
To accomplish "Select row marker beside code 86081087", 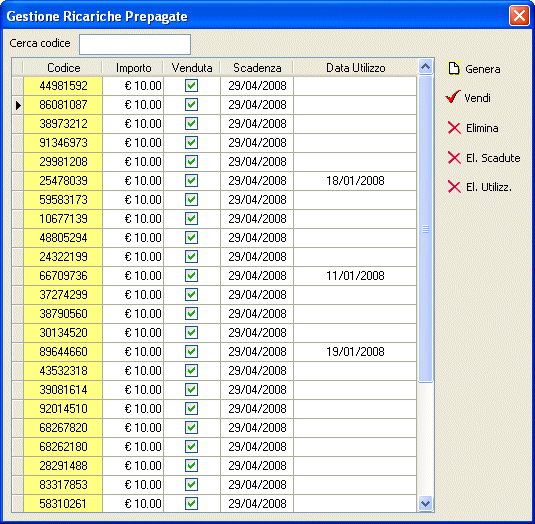I will 18,105.
